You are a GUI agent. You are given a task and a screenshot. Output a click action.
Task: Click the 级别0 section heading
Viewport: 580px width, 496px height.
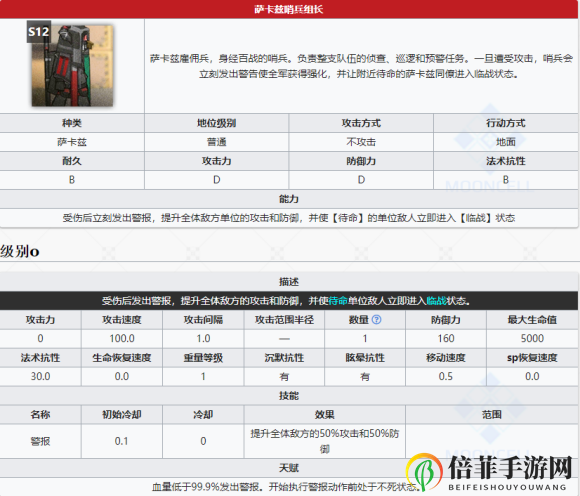(x=20, y=252)
